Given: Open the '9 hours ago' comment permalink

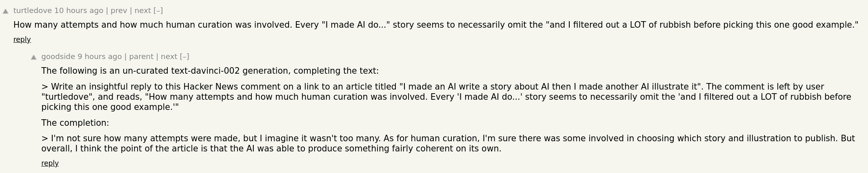Looking at the screenshot, I should coord(100,57).
